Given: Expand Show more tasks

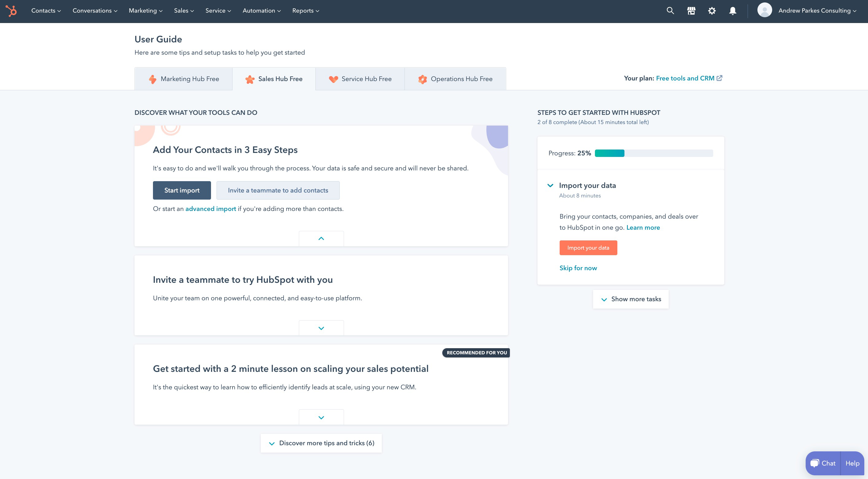Looking at the screenshot, I should click(x=631, y=299).
